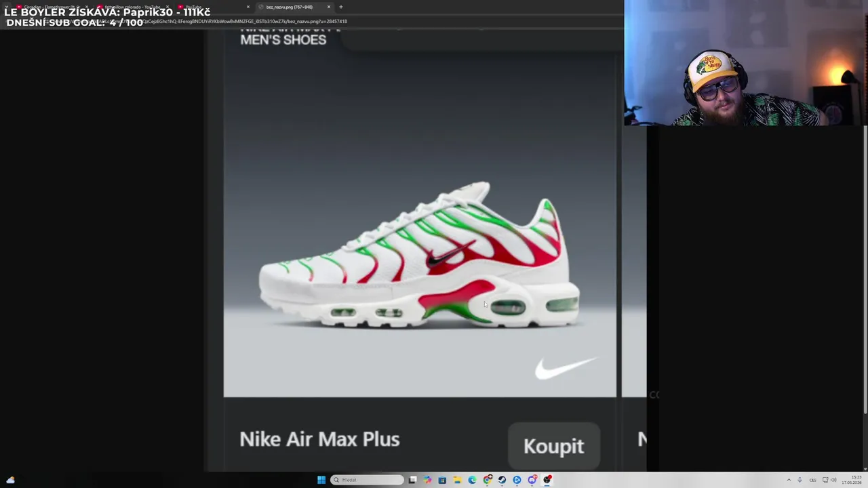Open Task View from the taskbar

tap(413, 480)
